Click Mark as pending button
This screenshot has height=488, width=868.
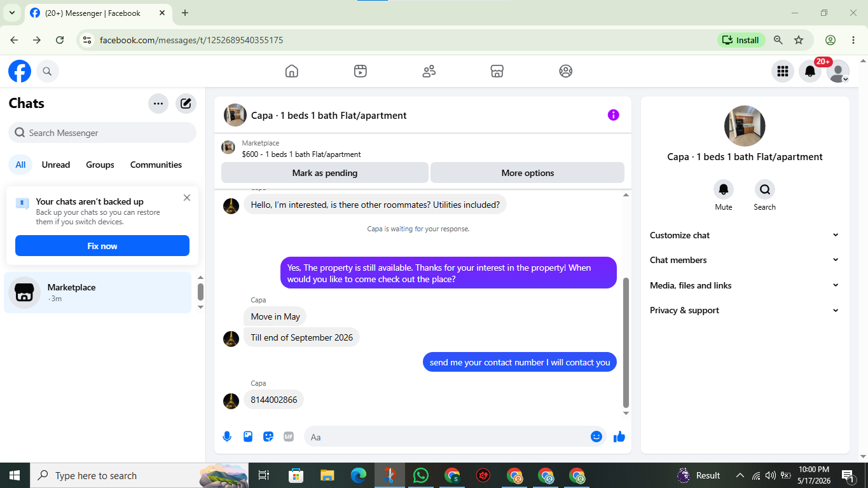click(324, 173)
